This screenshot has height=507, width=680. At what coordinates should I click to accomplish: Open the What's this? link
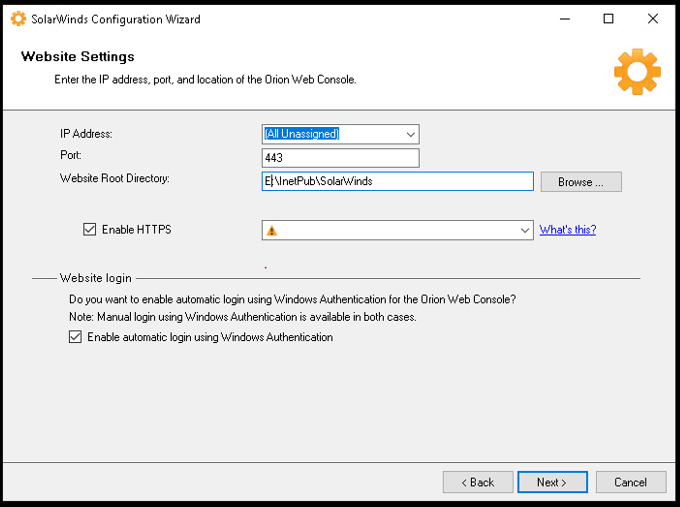[x=568, y=229]
